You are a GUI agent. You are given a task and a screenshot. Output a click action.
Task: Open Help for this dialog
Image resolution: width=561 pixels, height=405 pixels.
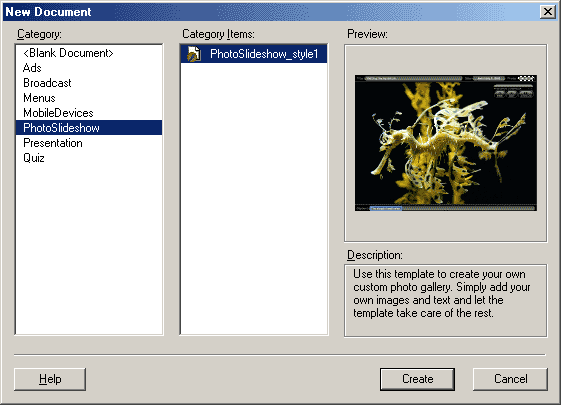50,379
